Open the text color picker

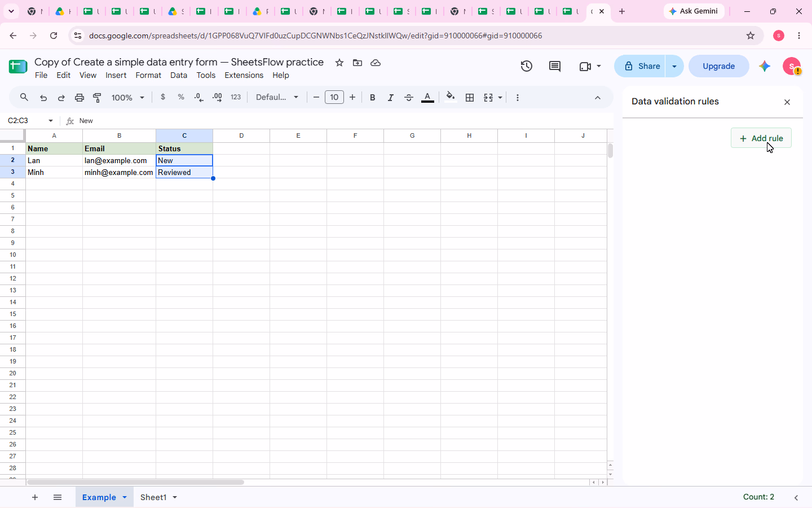point(428,98)
